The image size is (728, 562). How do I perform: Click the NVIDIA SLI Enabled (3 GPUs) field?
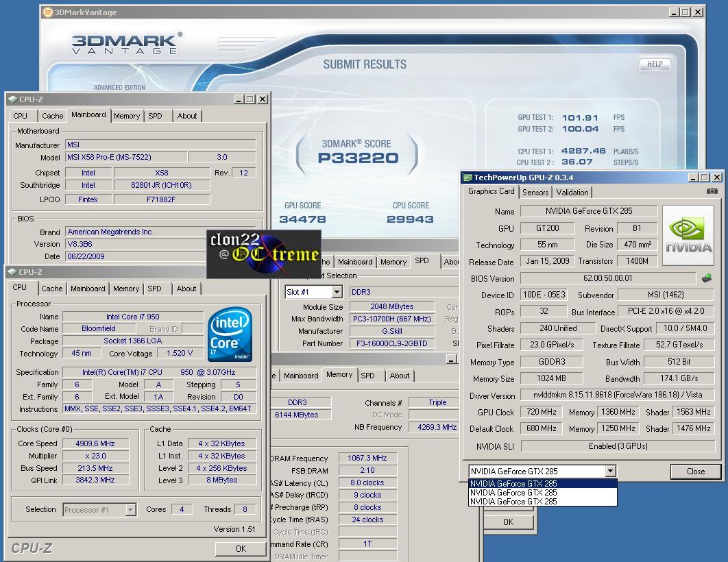[x=618, y=446]
